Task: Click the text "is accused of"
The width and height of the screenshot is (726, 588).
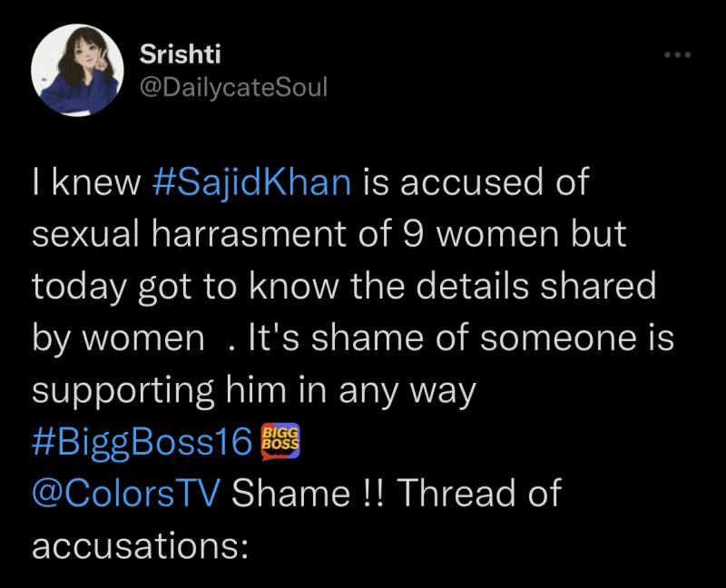Action: (476, 182)
